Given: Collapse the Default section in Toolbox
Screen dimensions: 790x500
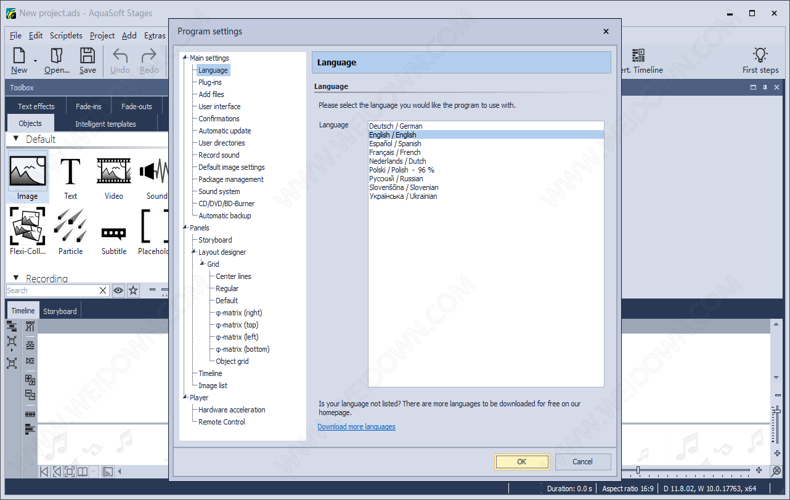Looking at the screenshot, I should coord(16,139).
